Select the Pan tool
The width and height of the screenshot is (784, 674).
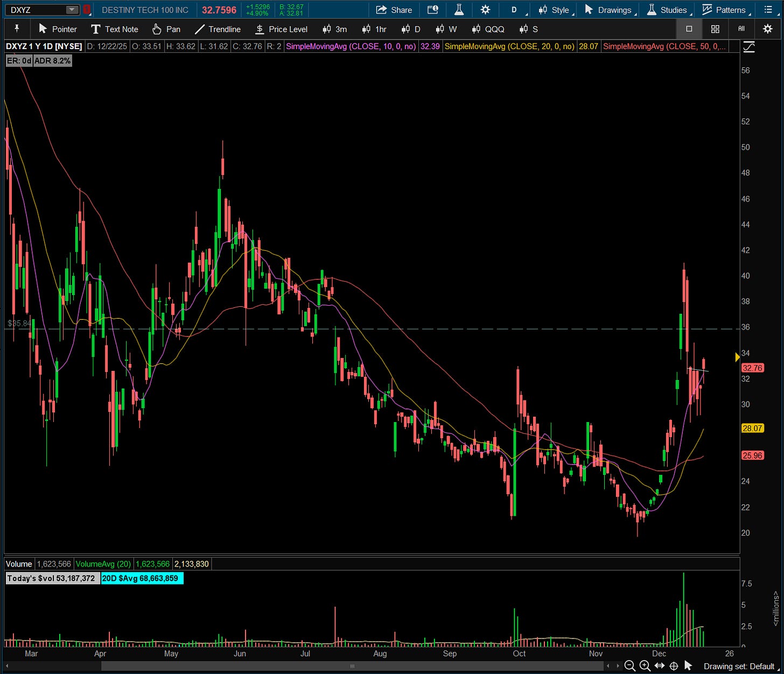166,29
